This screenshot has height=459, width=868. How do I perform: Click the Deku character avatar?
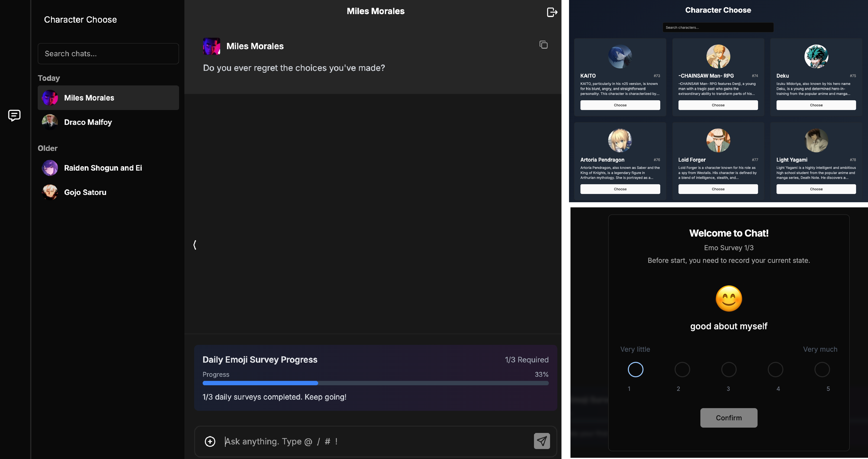pyautogui.click(x=816, y=56)
